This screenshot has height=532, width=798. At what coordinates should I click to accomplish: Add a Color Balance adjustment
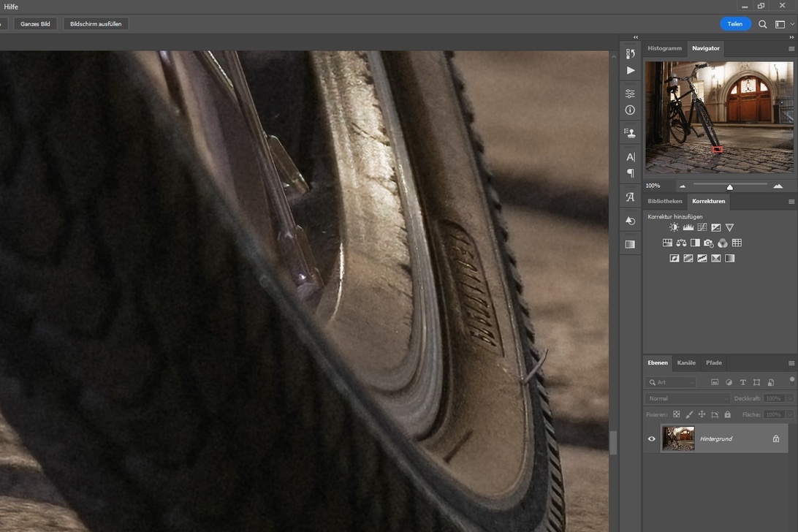click(x=681, y=243)
